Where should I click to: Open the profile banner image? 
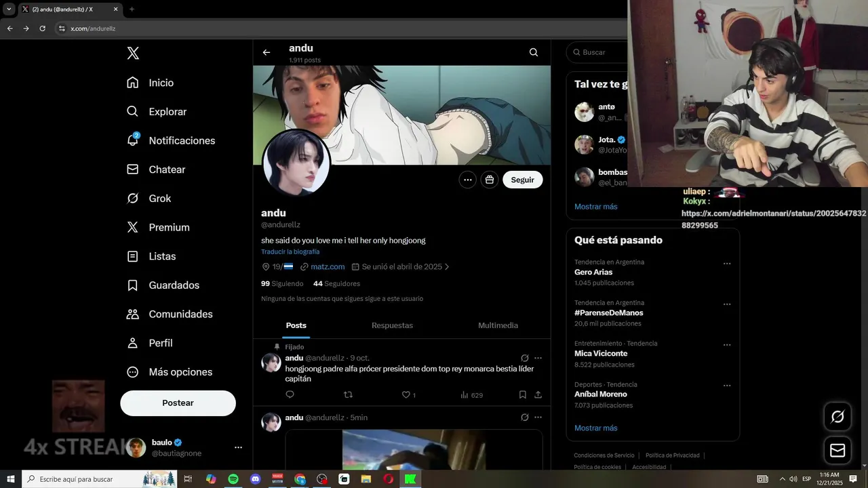tap(402, 115)
